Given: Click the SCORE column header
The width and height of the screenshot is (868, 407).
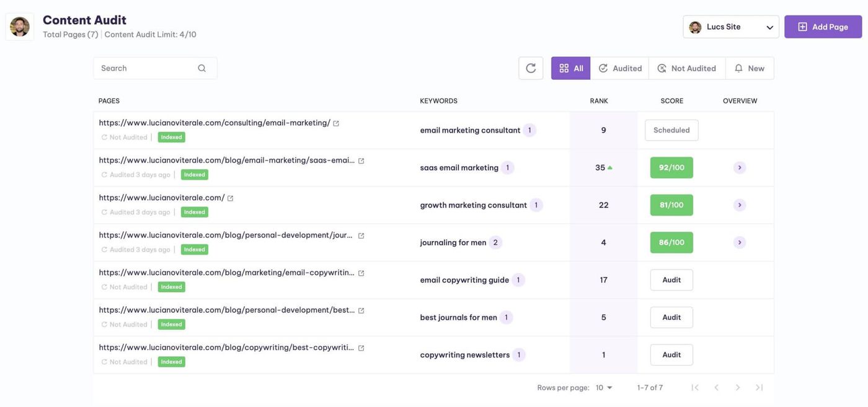Looking at the screenshot, I should pos(671,101).
